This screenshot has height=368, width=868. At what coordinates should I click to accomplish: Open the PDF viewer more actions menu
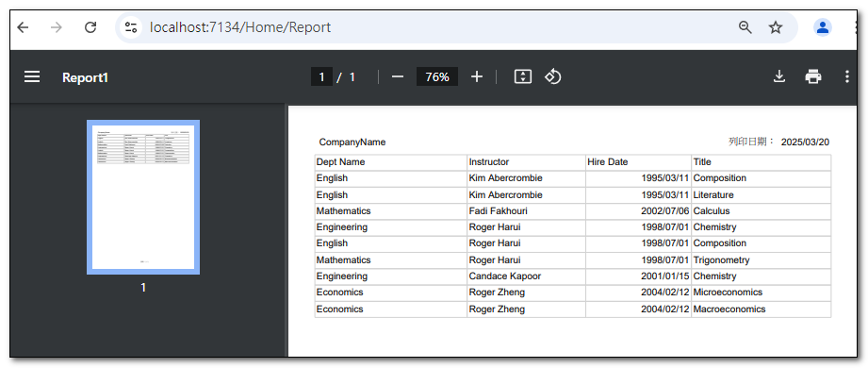click(x=847, y=77)
